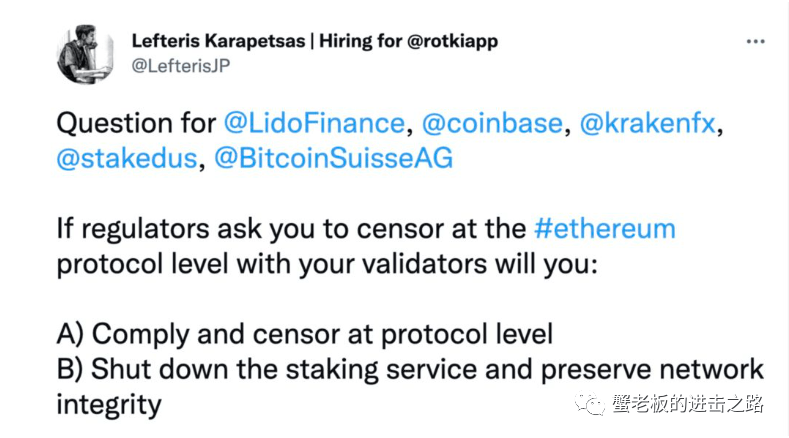Image resolution: width=789 pixels, height=438 pixels.
Task: Click the "Question for" text
Action: [x=136, y=123]
